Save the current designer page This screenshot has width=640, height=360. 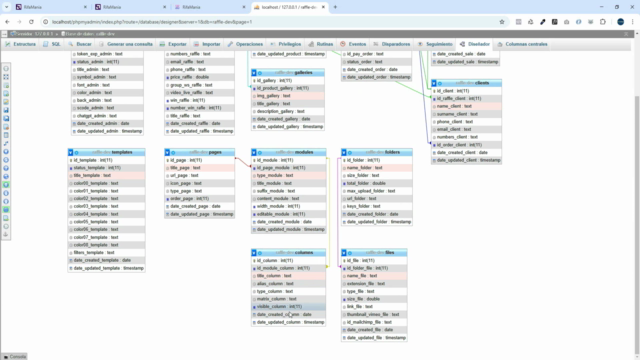(6, 110)
